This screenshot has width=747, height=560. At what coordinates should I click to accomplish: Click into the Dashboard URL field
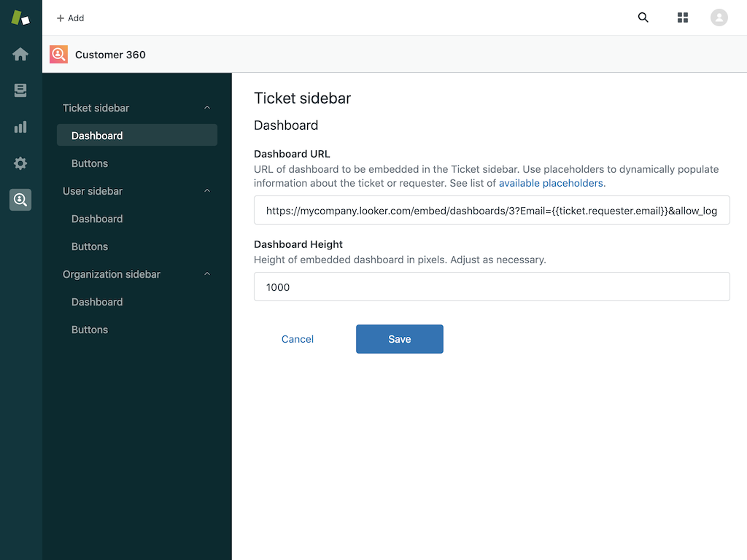tap(492, 211)
